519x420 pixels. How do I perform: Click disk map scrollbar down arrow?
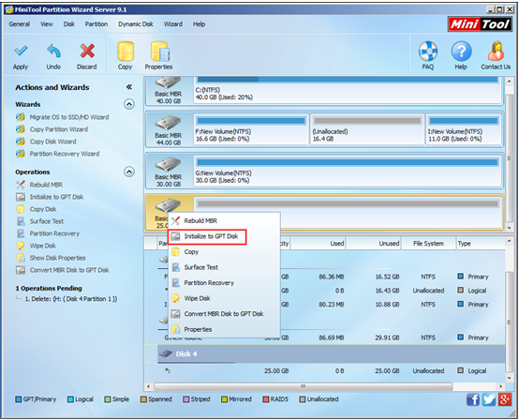[509, 228]
